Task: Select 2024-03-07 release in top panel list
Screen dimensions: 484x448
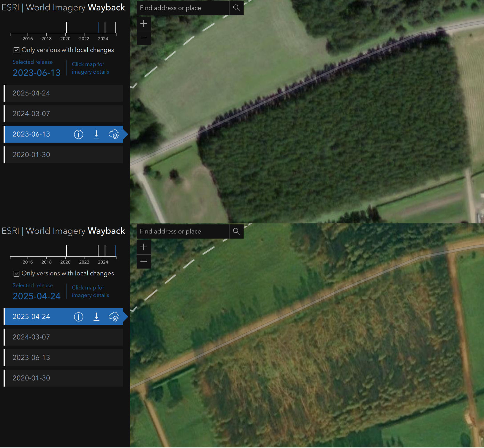Action: [x=63, y=114]
